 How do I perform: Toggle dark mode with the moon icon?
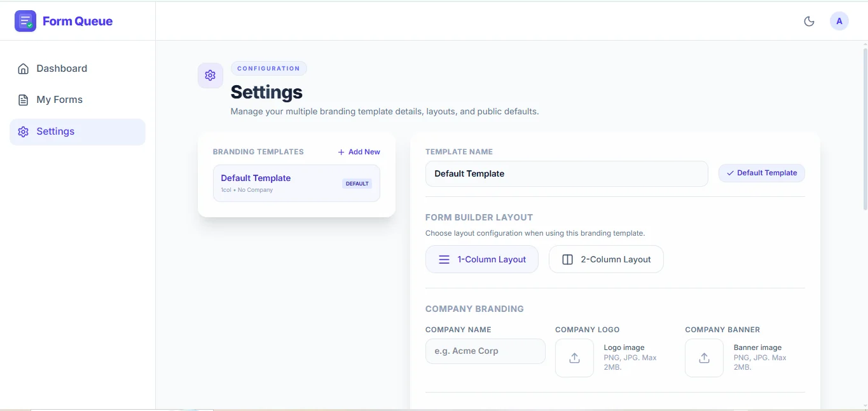click(x=809, y=21)
